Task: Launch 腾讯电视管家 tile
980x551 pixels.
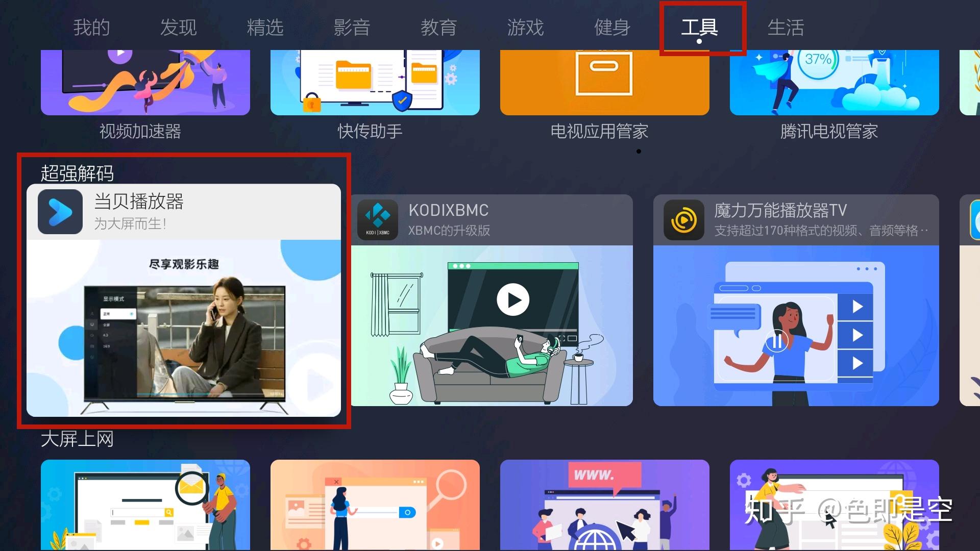Action: tap(834, 82)
